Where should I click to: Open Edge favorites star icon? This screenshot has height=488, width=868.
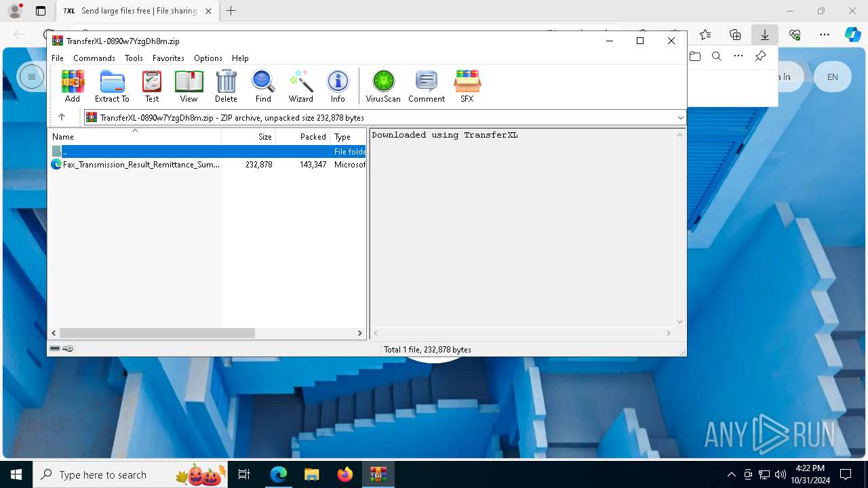705,35
